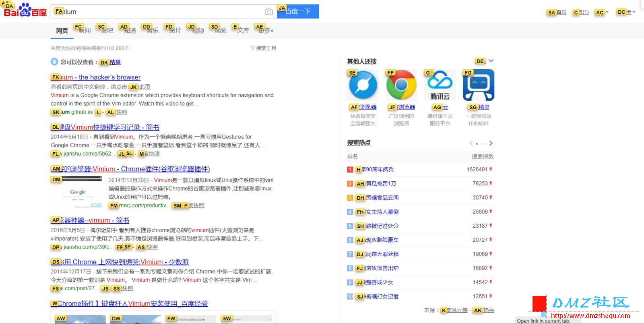644x324 pixels.
Task: Click search index value 1626491
Action: [477, 170]
